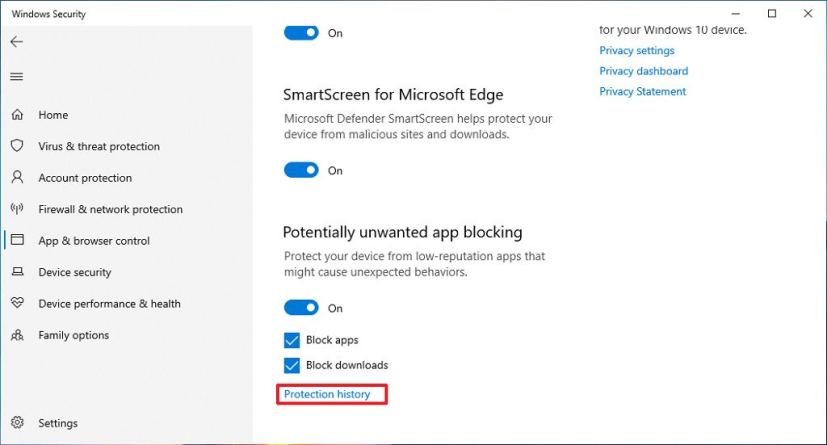
Task: Click the Device security laptop icon
Action: pyautogui.click(x=17, y=272)
